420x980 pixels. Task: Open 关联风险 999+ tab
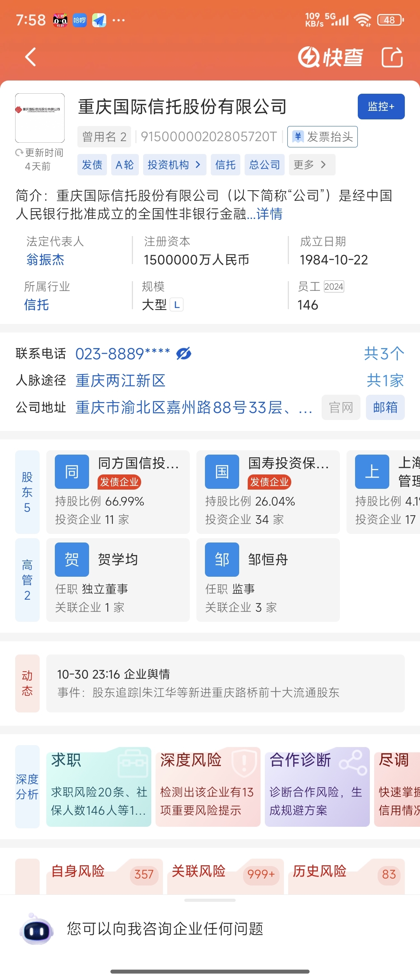click(226, 876)
